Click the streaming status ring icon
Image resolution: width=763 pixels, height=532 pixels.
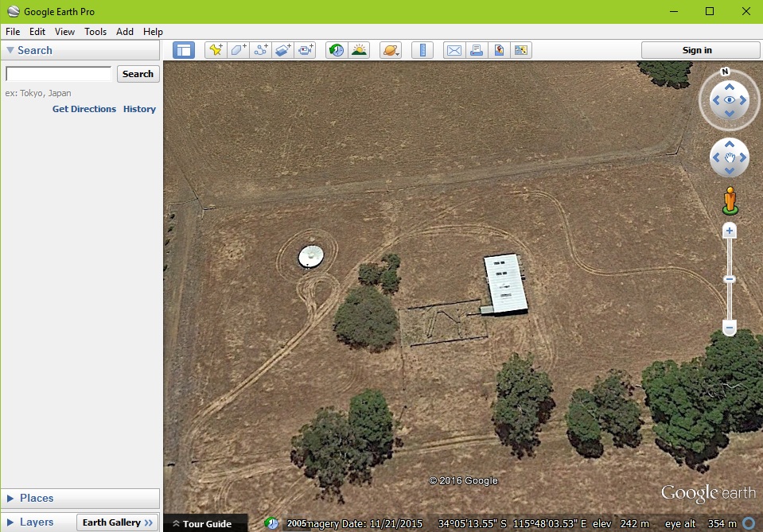coord(749,524)
